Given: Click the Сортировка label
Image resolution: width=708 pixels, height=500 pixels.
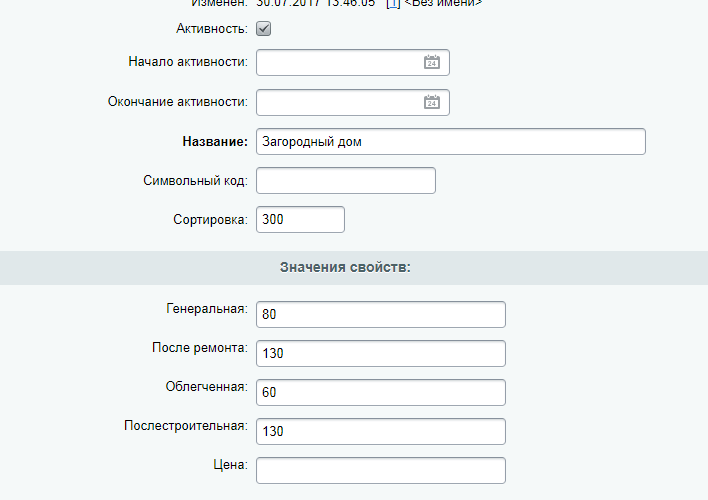Looking at the screenshot, I should tap(210, 219).
